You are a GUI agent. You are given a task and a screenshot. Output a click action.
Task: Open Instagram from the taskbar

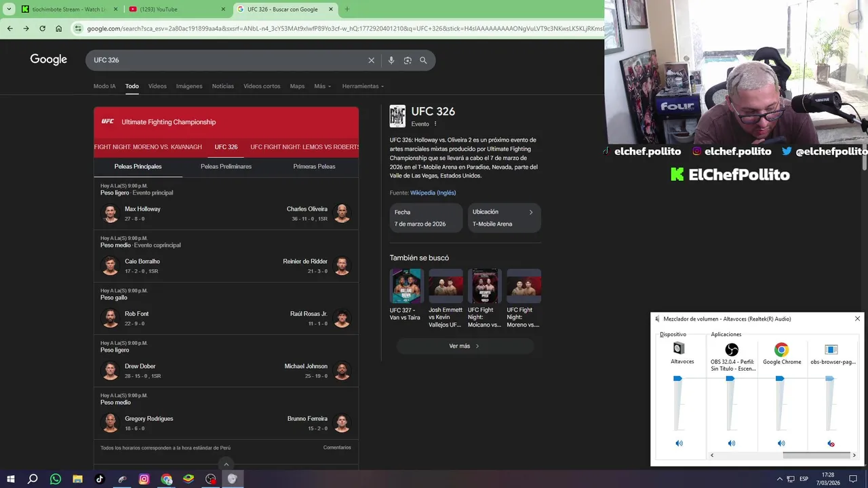(144, 479)
